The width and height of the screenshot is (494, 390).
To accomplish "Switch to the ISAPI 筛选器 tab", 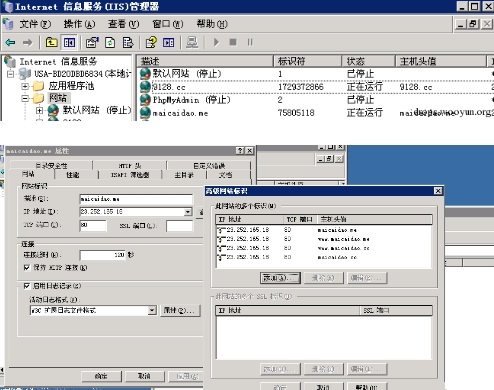I will pyautogui.click(x=130, y=175).
